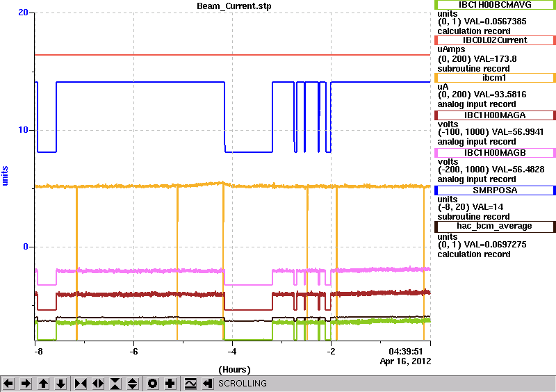Click the vertical outward-triangles icon
This screenshot has width=556, height=392.
[x=133, y=384]
